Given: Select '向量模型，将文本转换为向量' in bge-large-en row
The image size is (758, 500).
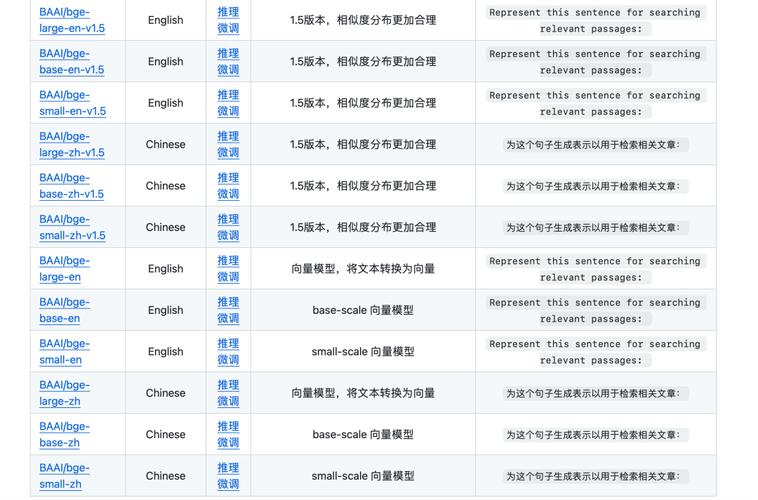Looking at the screenshot, I should tap(363, 269).
